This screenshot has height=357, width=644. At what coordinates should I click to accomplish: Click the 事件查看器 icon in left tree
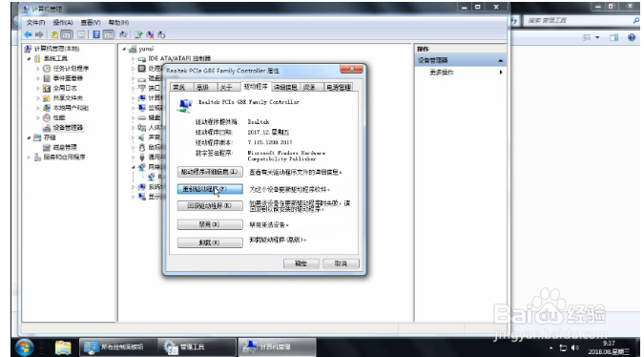47,78
